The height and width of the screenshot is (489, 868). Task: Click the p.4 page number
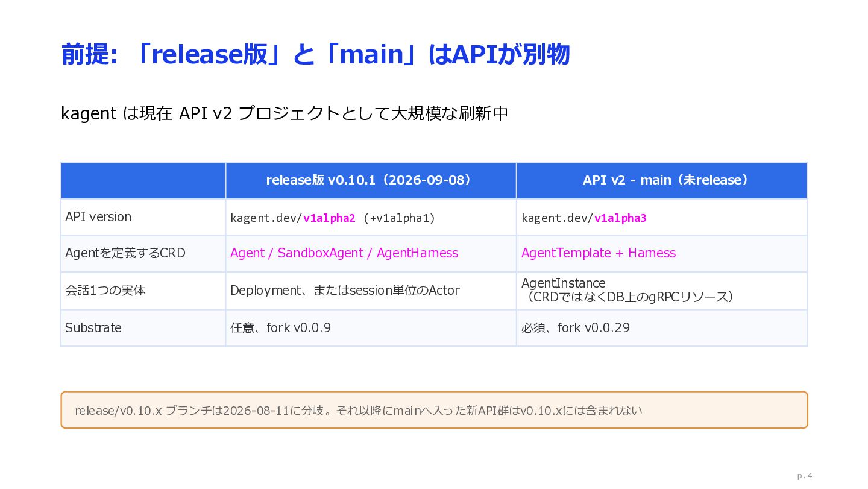click(805, 476)
